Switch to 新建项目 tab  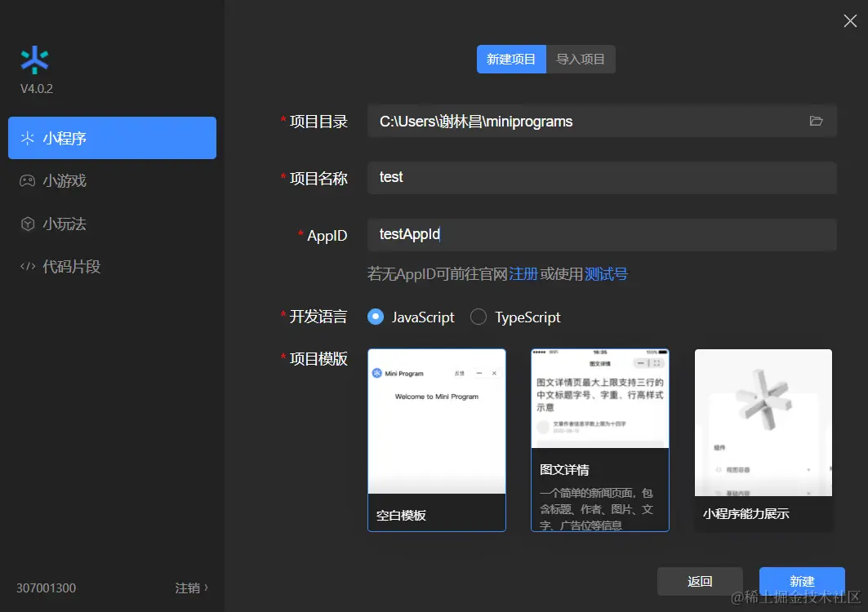511,60
